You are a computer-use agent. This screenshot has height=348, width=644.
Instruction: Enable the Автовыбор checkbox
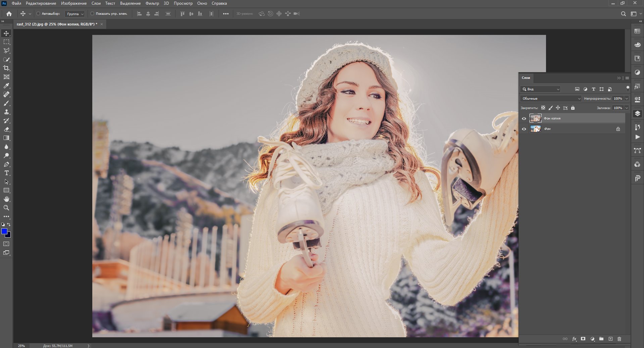[x=38, y=14]
